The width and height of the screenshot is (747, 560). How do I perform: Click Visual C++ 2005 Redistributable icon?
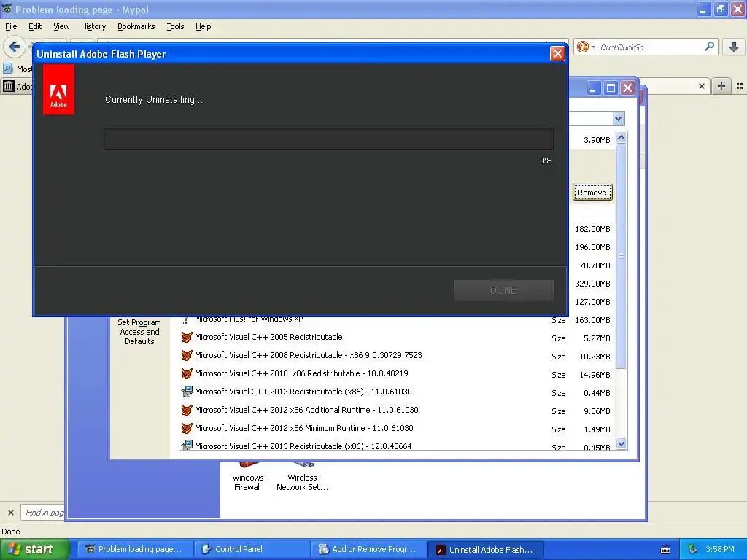[x=186, y=337]
